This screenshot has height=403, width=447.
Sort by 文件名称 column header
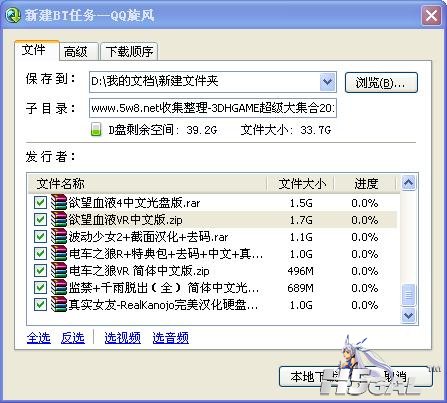147,183
